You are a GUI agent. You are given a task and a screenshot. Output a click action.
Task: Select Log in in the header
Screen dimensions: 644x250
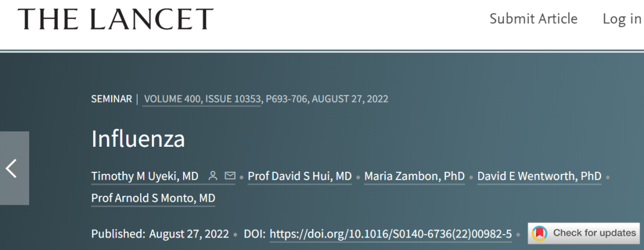point(621,19)
